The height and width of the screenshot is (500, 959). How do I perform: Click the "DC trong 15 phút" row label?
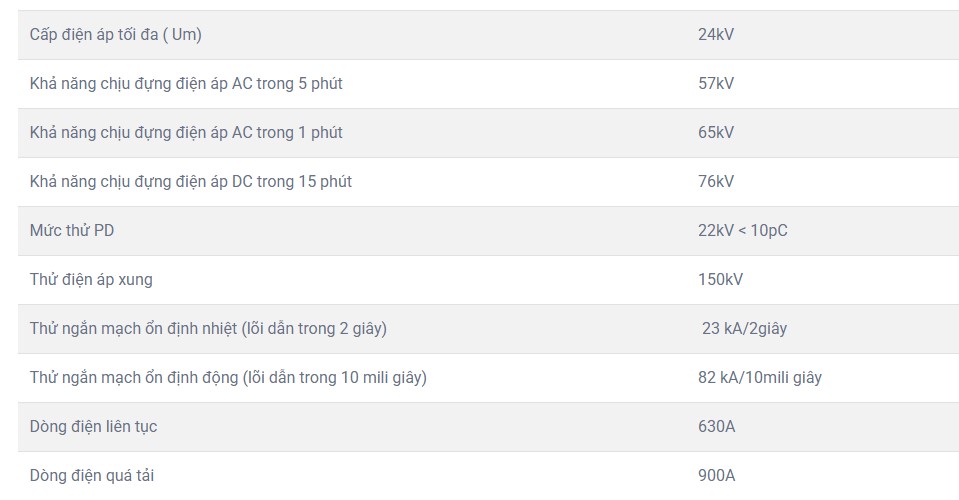[191, 182]
